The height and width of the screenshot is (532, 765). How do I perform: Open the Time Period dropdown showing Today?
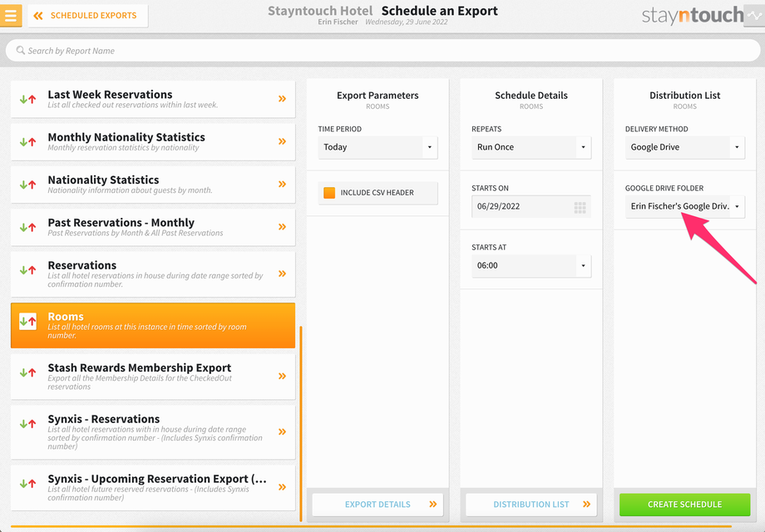(x=378, y=147)
